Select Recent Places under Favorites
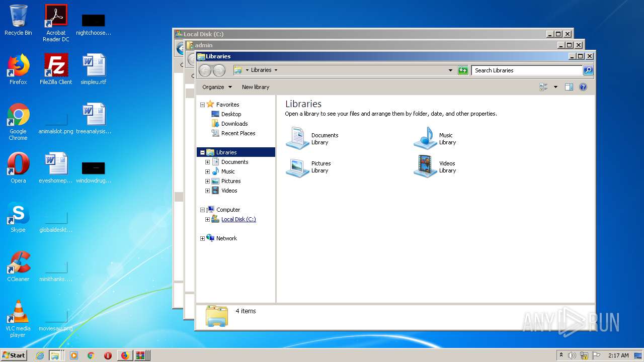The width and height of the screenshot is (644, 362). (238, 133)
